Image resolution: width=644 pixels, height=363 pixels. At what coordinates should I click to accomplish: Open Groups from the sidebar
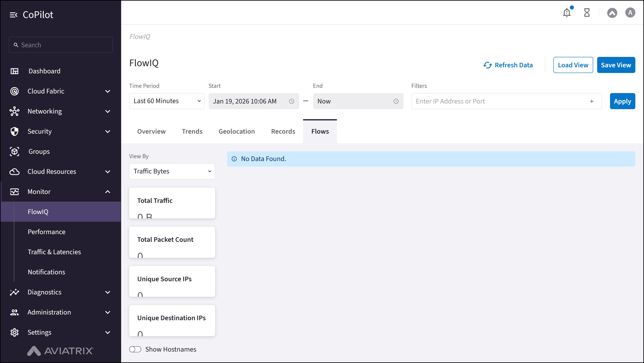(39, 151)
